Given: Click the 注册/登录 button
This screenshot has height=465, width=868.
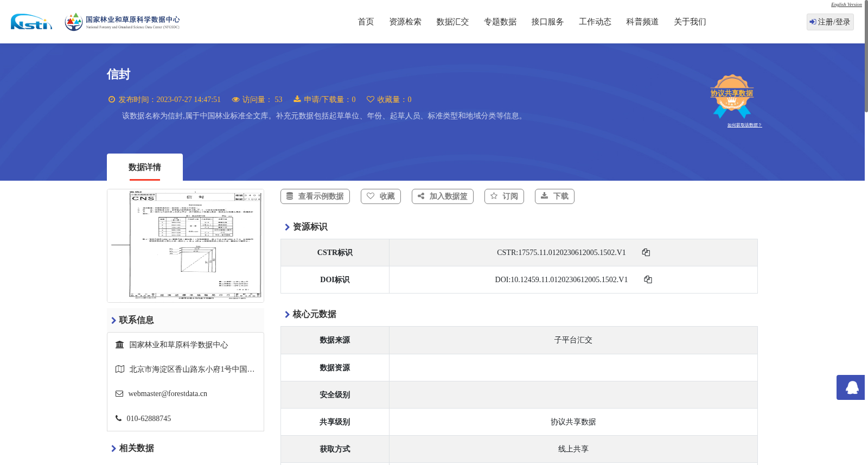Looking at the screenshot, I should click(x=830, y=22).
